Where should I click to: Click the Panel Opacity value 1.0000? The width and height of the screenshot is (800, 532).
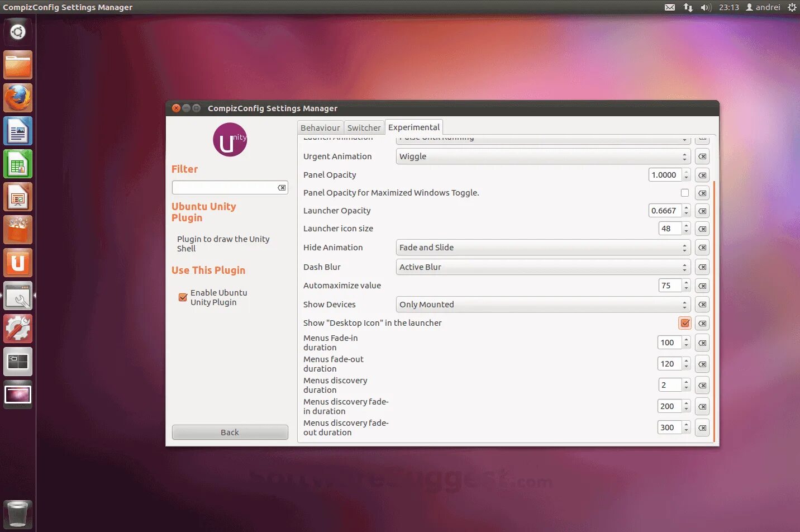665,175
